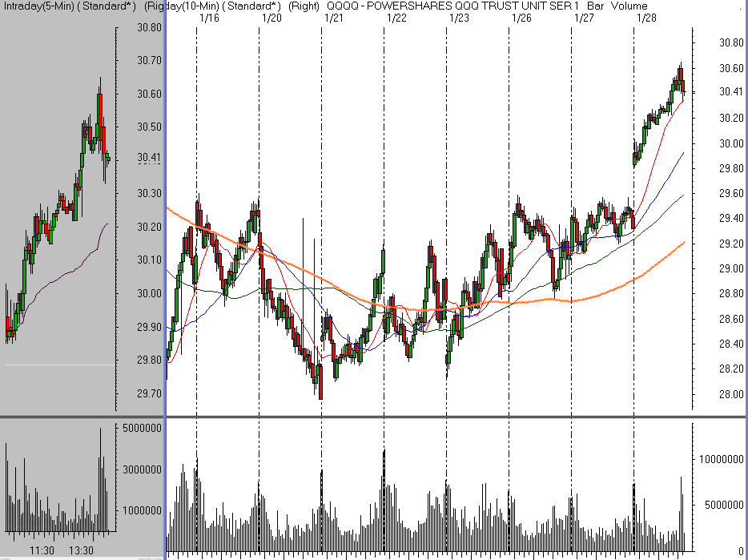The width and height of the screenshot is (748, 560).
Task: Select the 1/22 date label
Action: point(397,18)
